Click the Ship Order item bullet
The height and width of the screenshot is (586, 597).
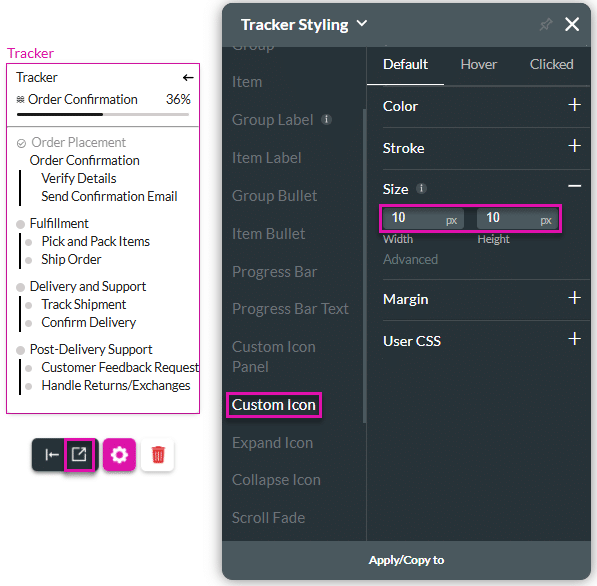[29, 260]
